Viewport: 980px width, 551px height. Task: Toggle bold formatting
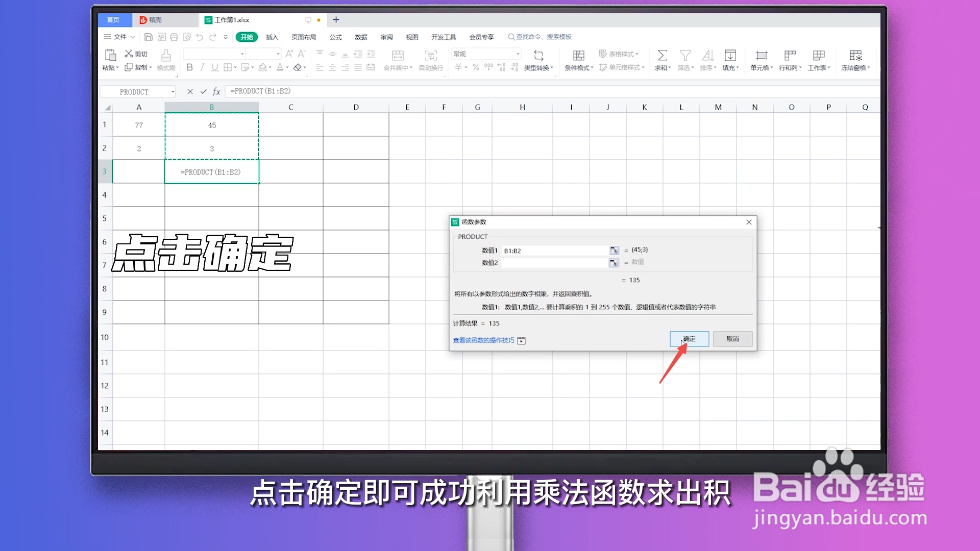tap(189, 67)
